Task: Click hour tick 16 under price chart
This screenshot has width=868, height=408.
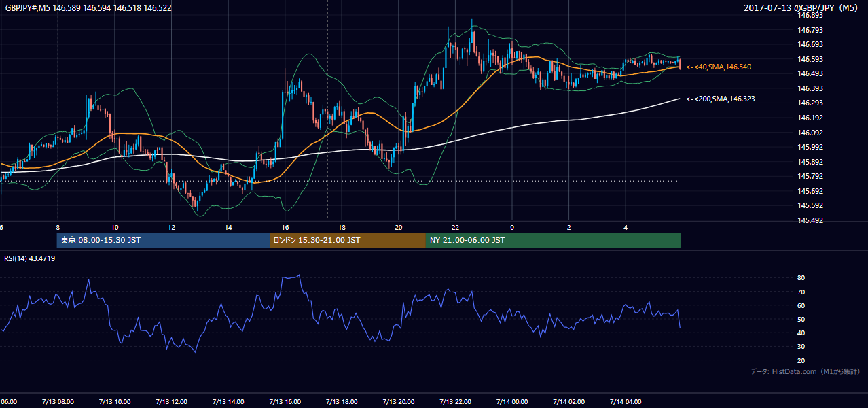Action: 285,227
